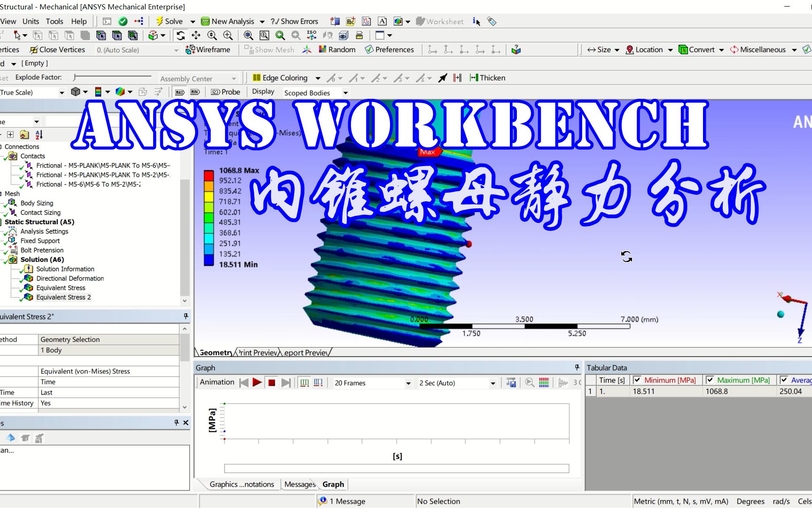Open Preferences from the graphics toolbar
Viewport: 812px width, 508px height.
(x=389, y=49)
